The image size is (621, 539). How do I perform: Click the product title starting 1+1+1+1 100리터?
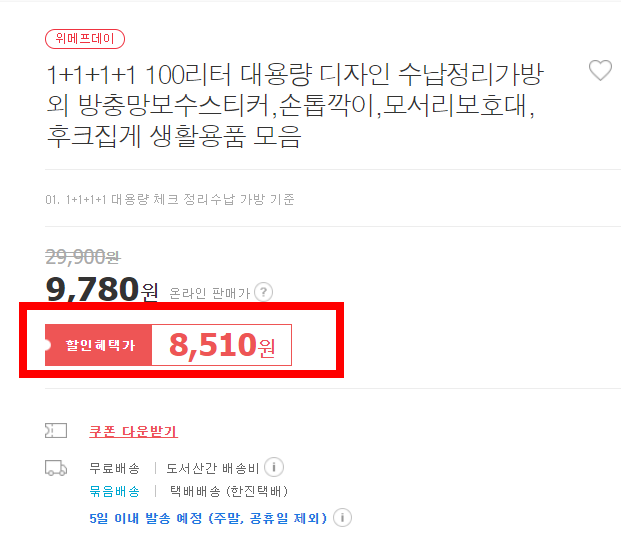click(x=295, y=105)
